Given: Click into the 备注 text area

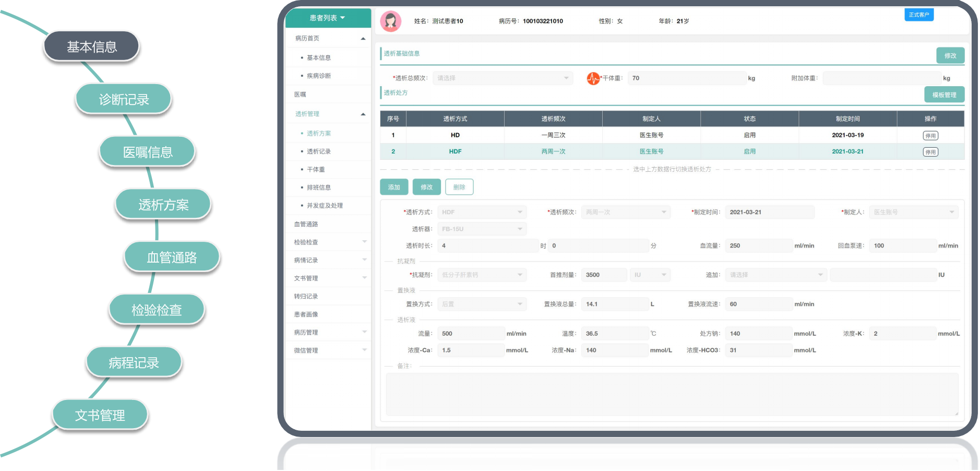Looking at the screenshot, I should [672, 394].
